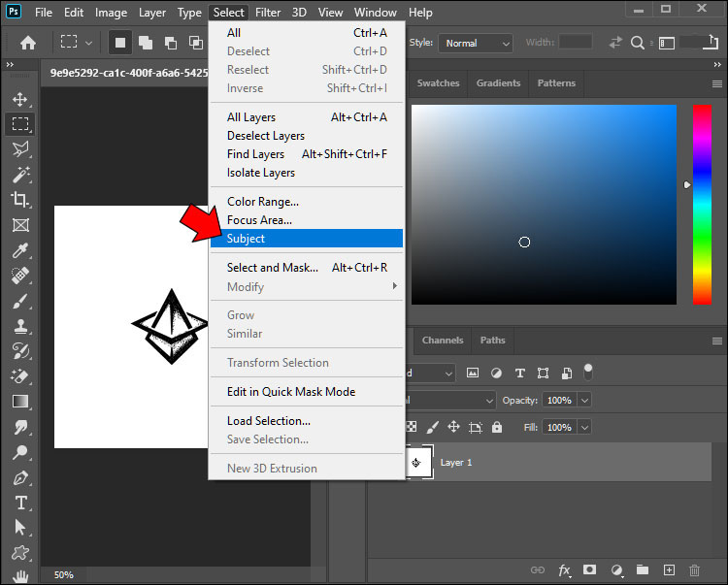Open the workspace layout icon
This screenshot has height=585, width=728.
[666, 43]
